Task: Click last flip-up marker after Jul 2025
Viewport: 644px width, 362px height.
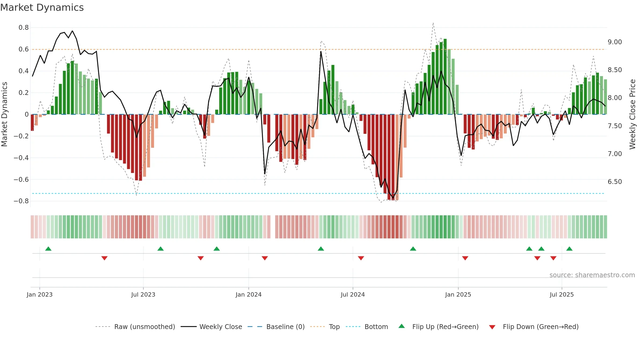Action: pyautogui.click(x=569, y=249)
